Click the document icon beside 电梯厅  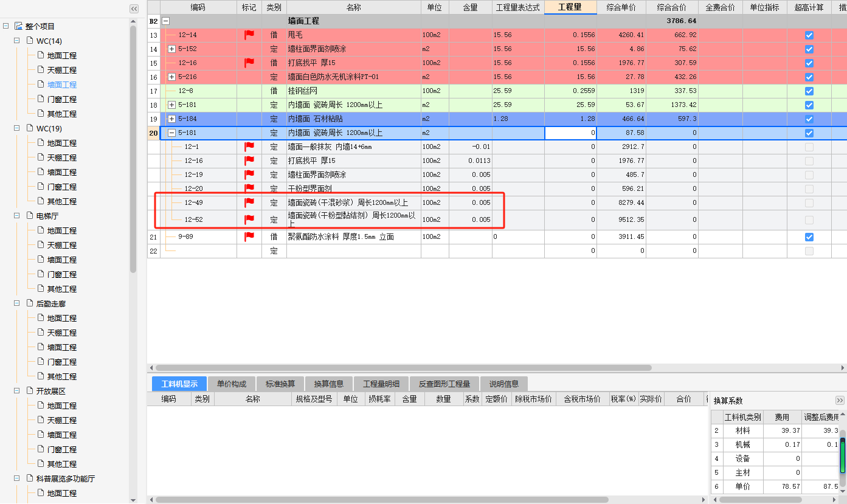coord(30,216)
